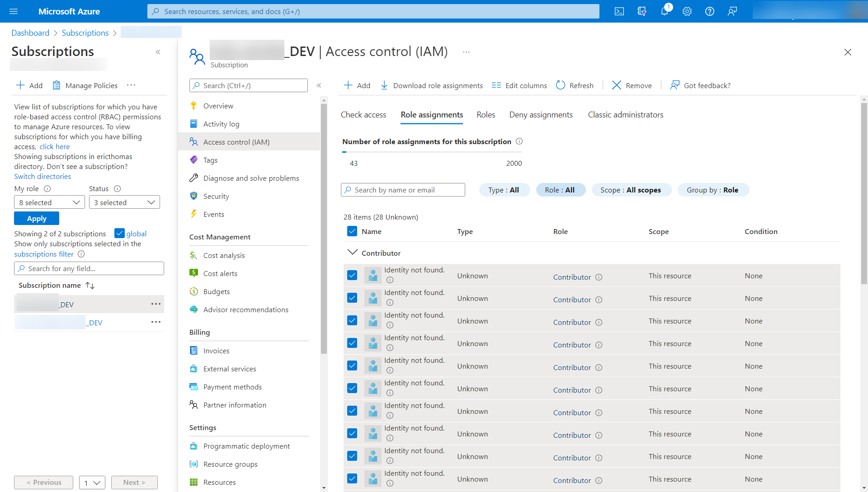Uncheck the fifth Identity not found row checkbox

pyautogui.click(x=352, y=365)
